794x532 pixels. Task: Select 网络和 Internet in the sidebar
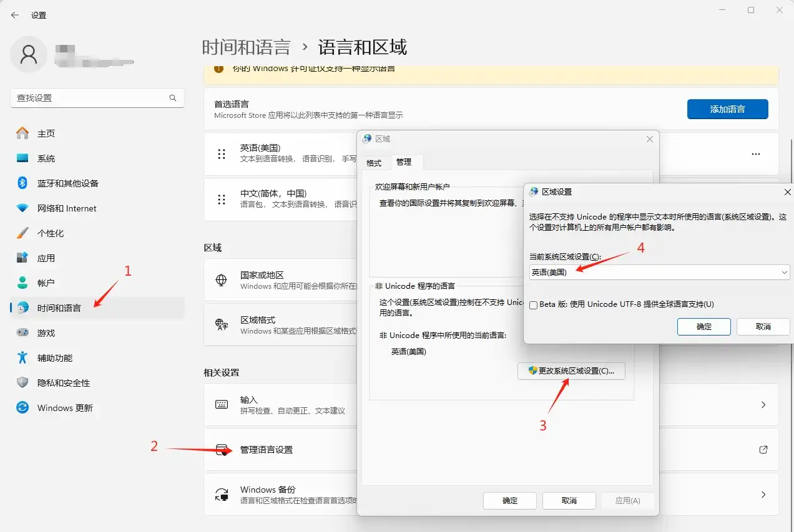[97, 208]
